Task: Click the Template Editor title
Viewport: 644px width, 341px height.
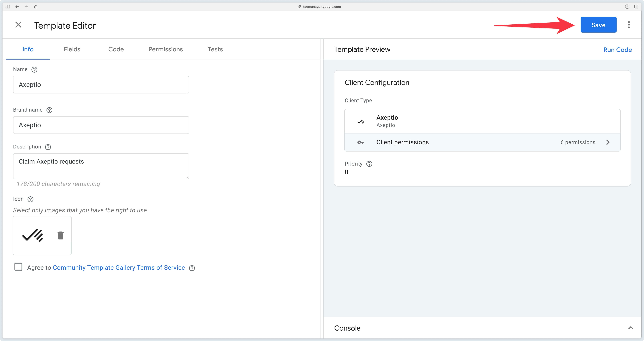Action: [65, 26]
